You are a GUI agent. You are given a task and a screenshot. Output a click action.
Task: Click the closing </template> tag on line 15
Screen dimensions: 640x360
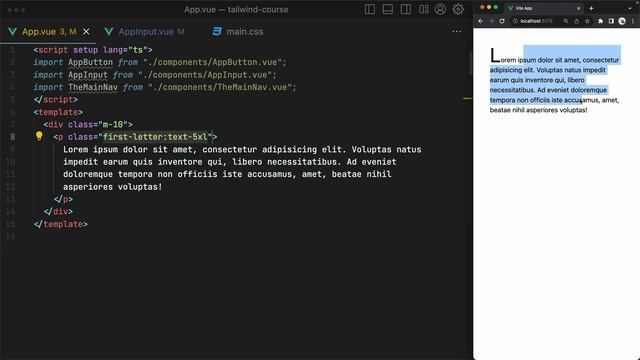(61, 224)
